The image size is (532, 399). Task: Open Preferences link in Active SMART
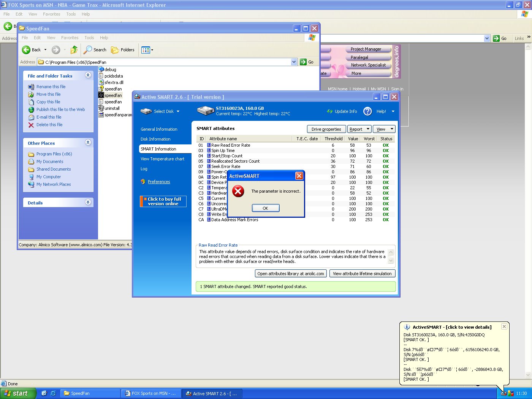coord(159,182)
